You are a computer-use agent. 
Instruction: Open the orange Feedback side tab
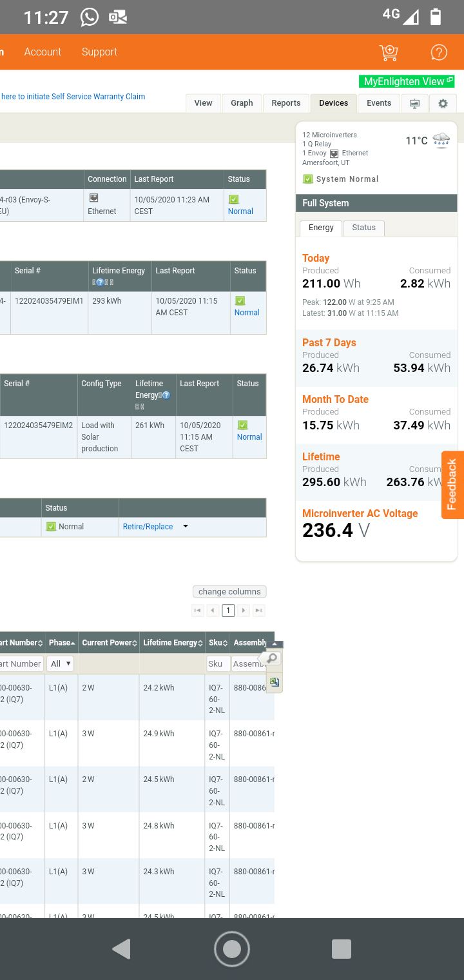pyautogui.click(x=452, y=484)
